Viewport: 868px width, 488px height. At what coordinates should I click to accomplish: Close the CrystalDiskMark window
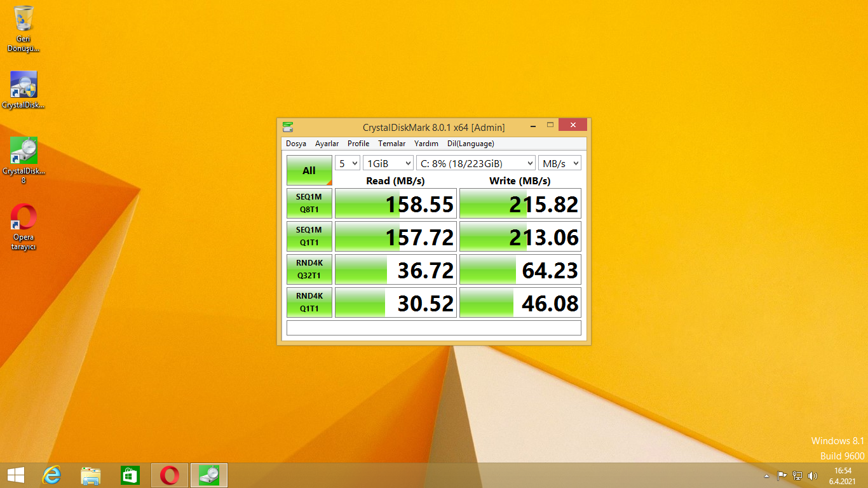[573, 125]
